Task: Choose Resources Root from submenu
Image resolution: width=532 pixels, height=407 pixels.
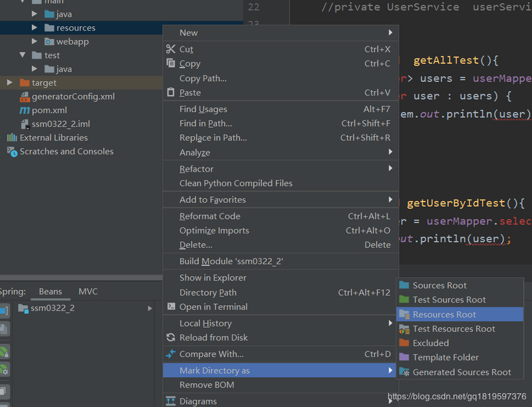Action: (444, 315)
